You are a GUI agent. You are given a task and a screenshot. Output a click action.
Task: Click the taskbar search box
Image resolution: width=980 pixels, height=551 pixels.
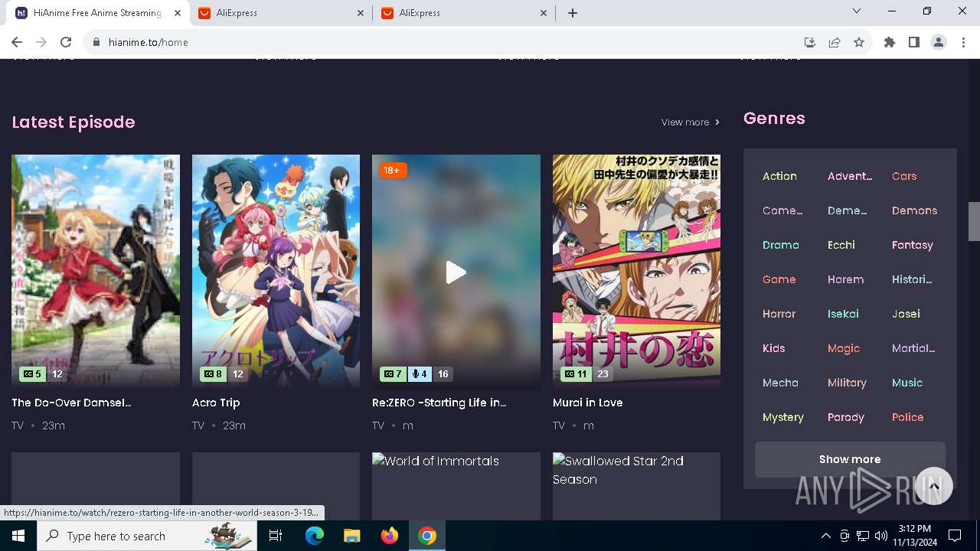148,536
